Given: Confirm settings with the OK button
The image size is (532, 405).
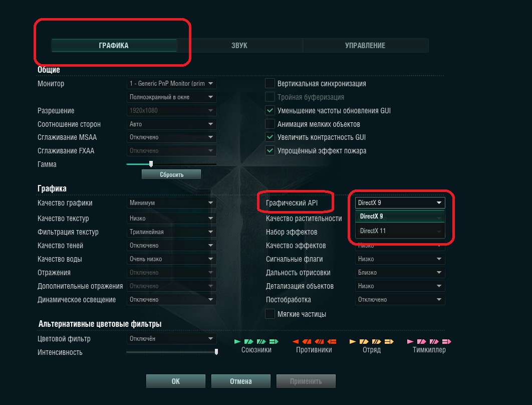Looking at the screenshot, I should tap(176, 381).
